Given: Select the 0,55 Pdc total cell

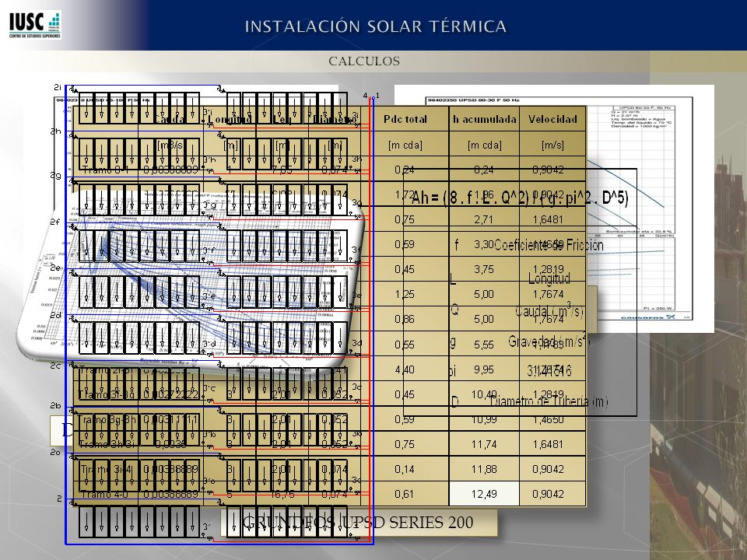Looking at the screenshot, I should click(405, 345).
